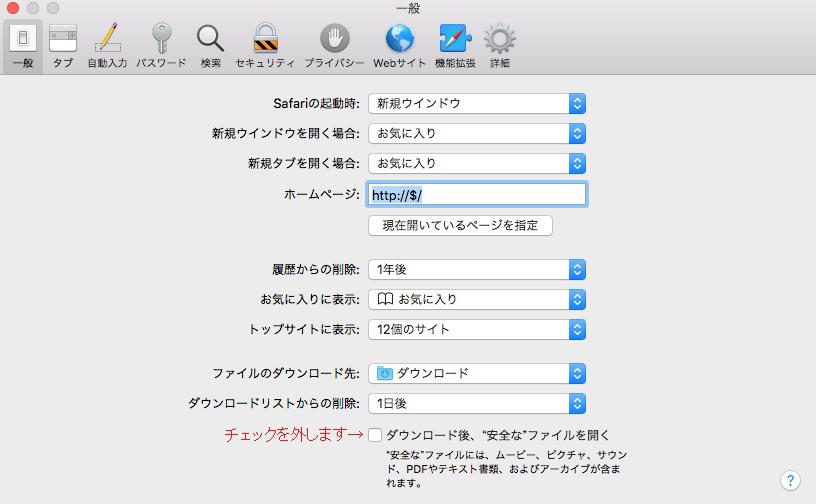Toggle ダウンロード後、"安全な"ファイルを開く checkbox
816x504 pixels.
click(375, 435)
